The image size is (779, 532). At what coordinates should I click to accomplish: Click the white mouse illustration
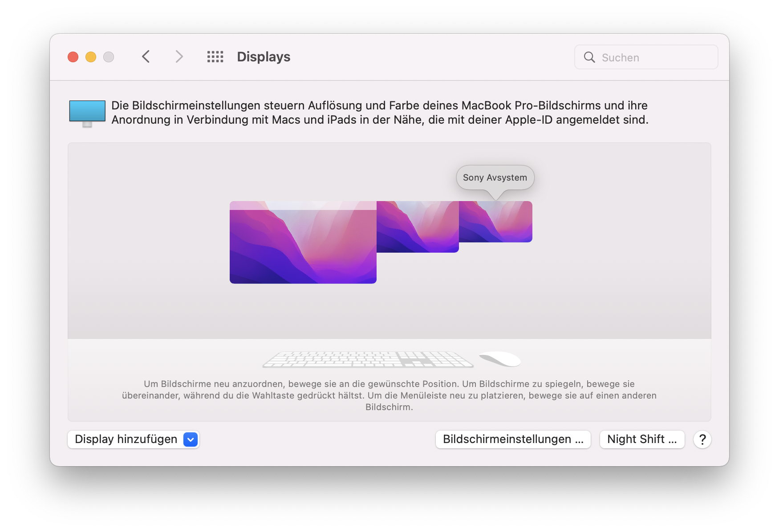[x=500, y=359]
